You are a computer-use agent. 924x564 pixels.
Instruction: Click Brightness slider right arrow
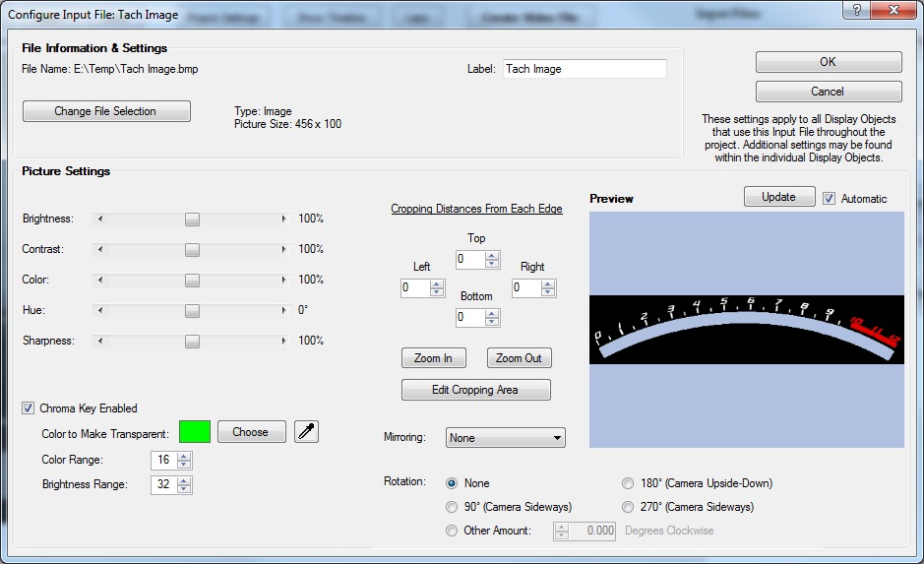click(284, 219)
